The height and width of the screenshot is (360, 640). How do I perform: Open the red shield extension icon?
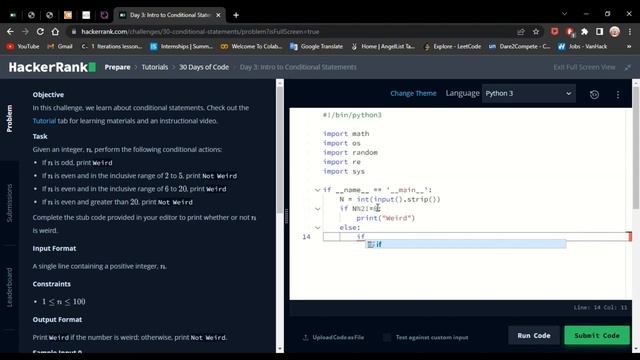click(554, 31)
